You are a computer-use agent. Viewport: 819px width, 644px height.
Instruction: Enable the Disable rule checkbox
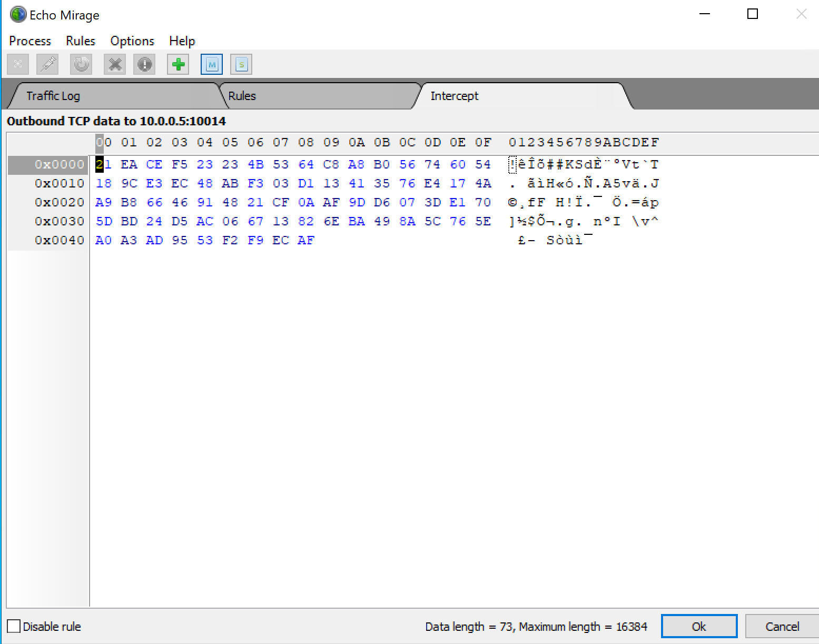pos(14,626)
